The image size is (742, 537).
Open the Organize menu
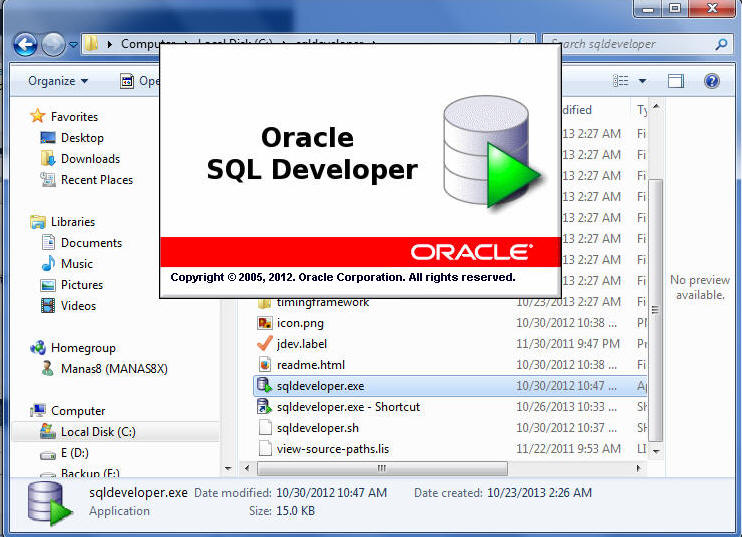click(x=58, y=81)
